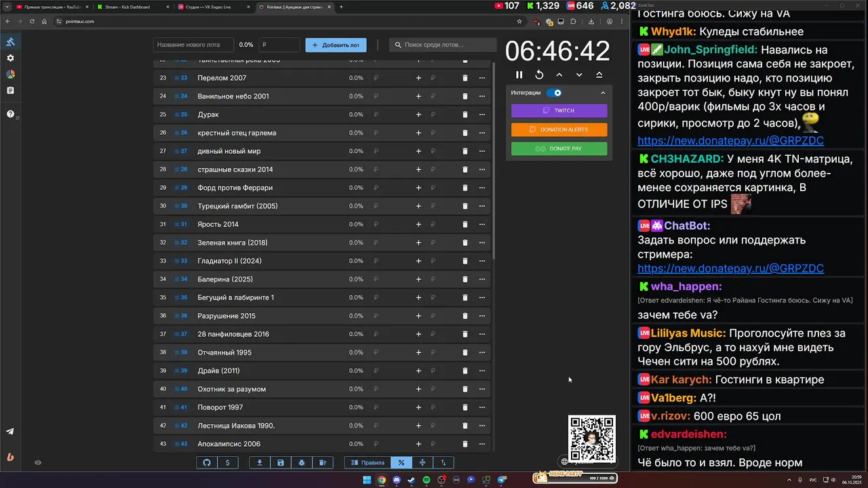Bookmark this page with the star icon
This screenshot has height=488, width=868.
pos(519,21)
